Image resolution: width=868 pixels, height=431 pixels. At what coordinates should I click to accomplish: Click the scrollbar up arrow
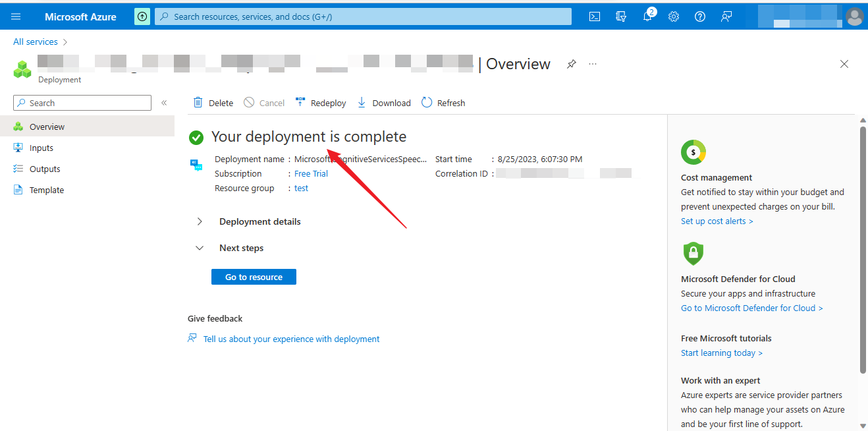pos(863,120)
